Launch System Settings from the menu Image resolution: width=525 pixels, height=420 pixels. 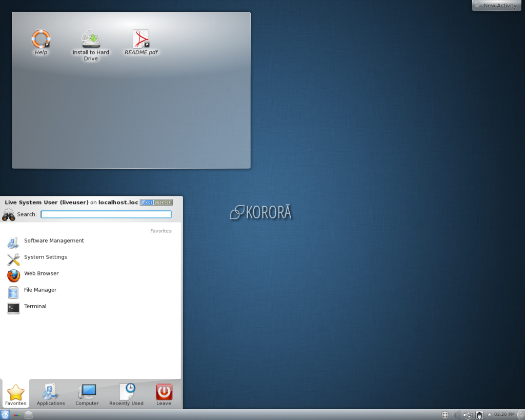point(45,257)
